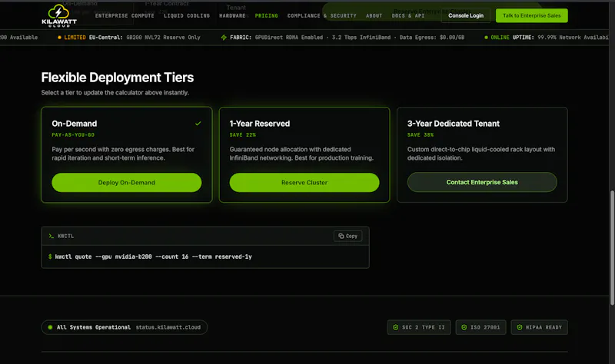This screenshot has width=615, height=364.
Task: Click the Contact Enterprise Sales button
Action: pos(482,182)
